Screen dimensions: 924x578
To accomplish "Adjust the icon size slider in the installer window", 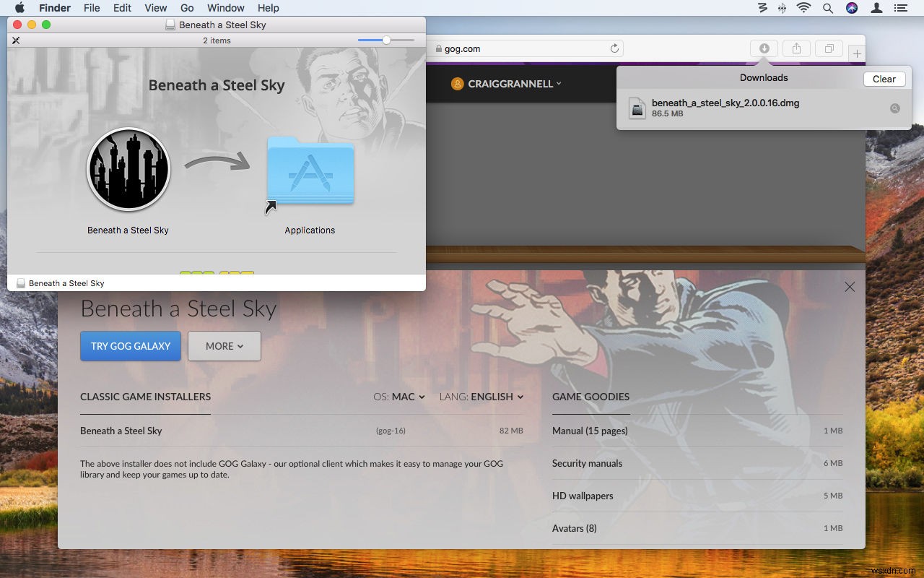I will pyautogui.click(x=385, y=40).
